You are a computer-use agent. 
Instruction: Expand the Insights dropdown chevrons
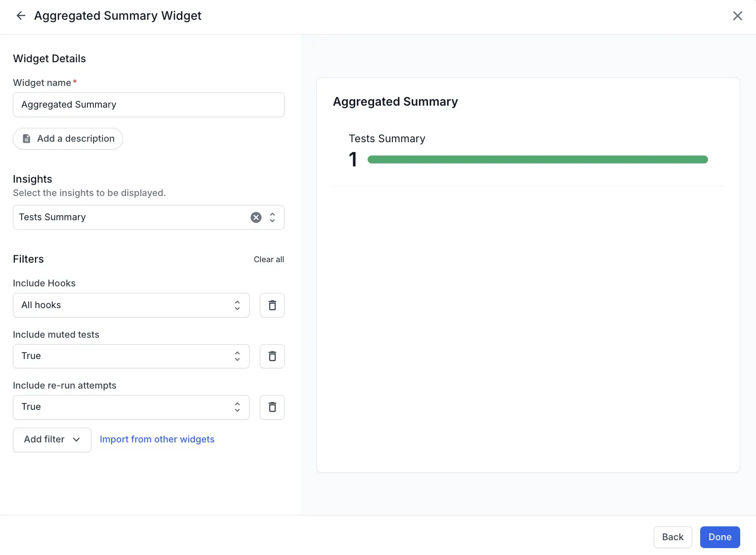click(272, 217)
